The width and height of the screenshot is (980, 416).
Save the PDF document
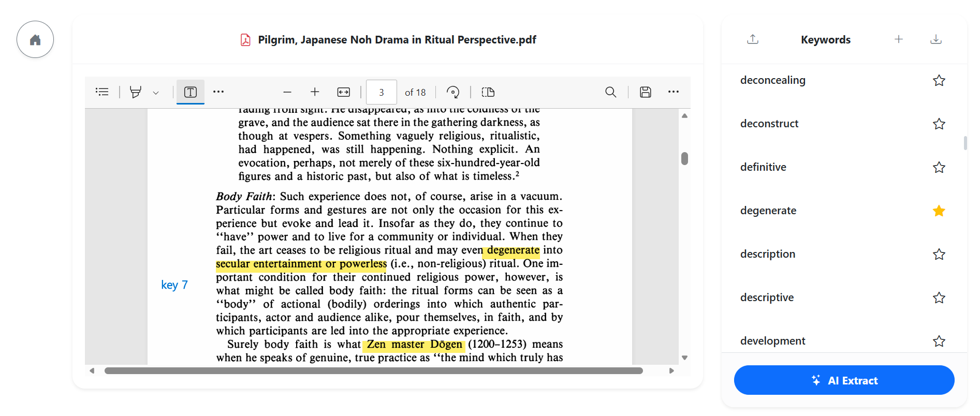(646, 92)
